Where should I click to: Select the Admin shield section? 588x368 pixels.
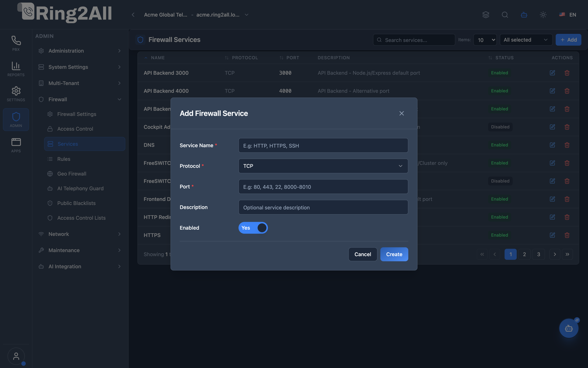click(16, 119)
